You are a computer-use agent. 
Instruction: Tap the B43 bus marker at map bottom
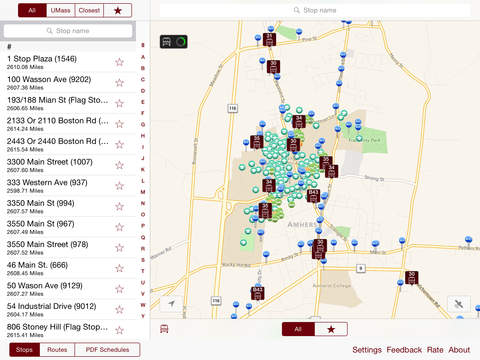point(257,293)
